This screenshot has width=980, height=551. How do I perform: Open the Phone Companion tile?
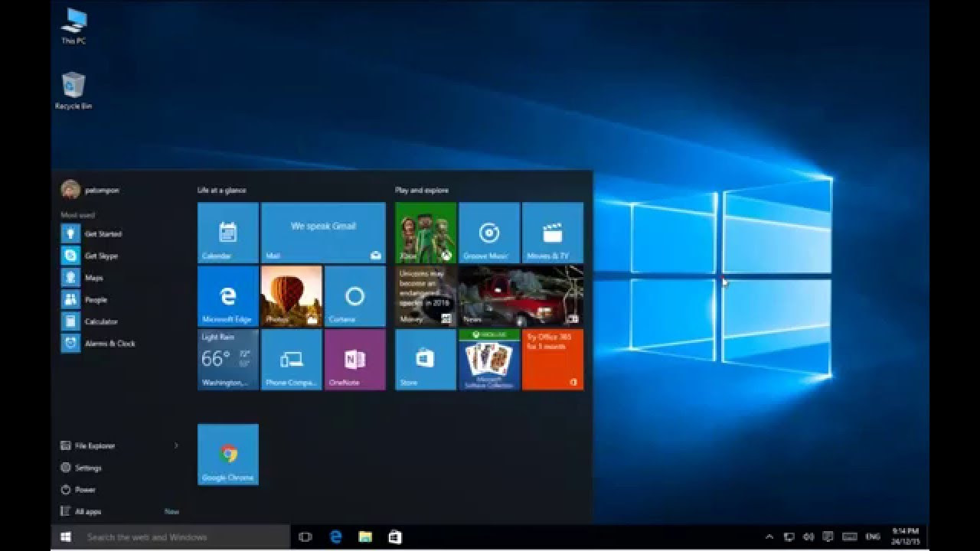(292, 360)
